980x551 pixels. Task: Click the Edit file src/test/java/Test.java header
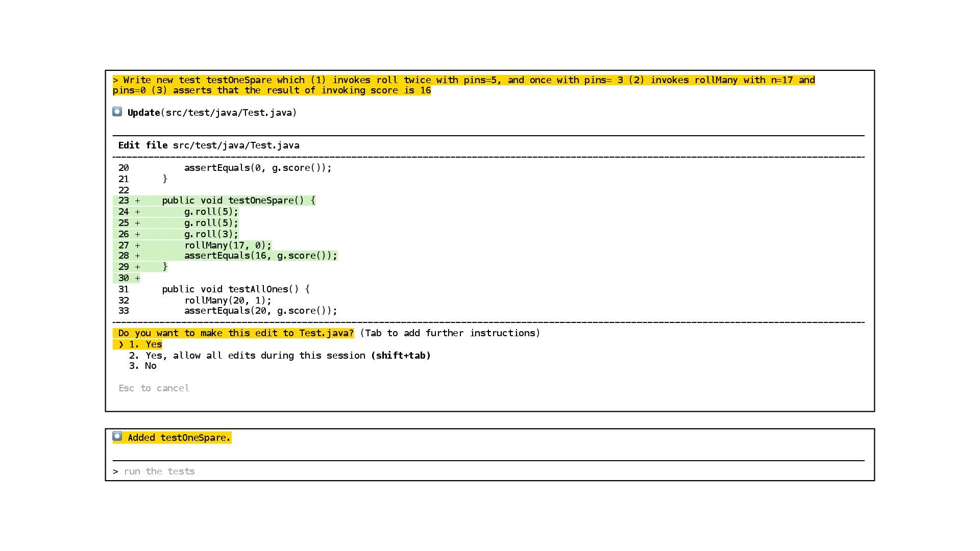click(x=209, y=145)
